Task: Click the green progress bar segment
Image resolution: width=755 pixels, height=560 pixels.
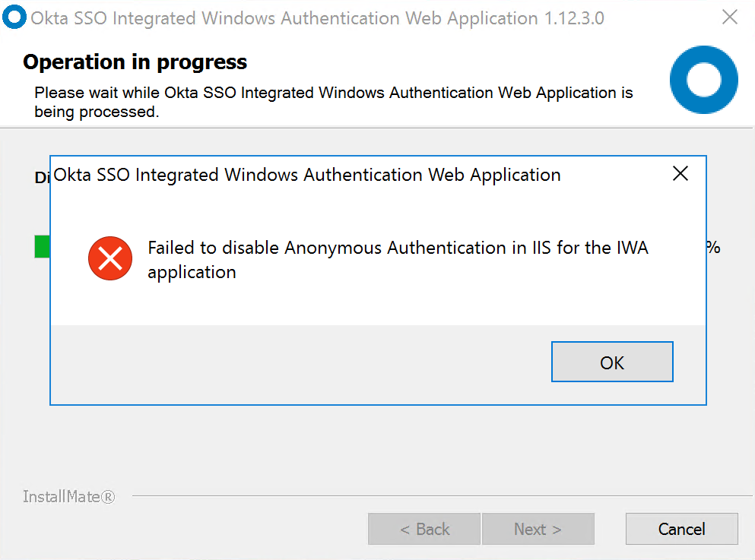Action: (42, 247)
